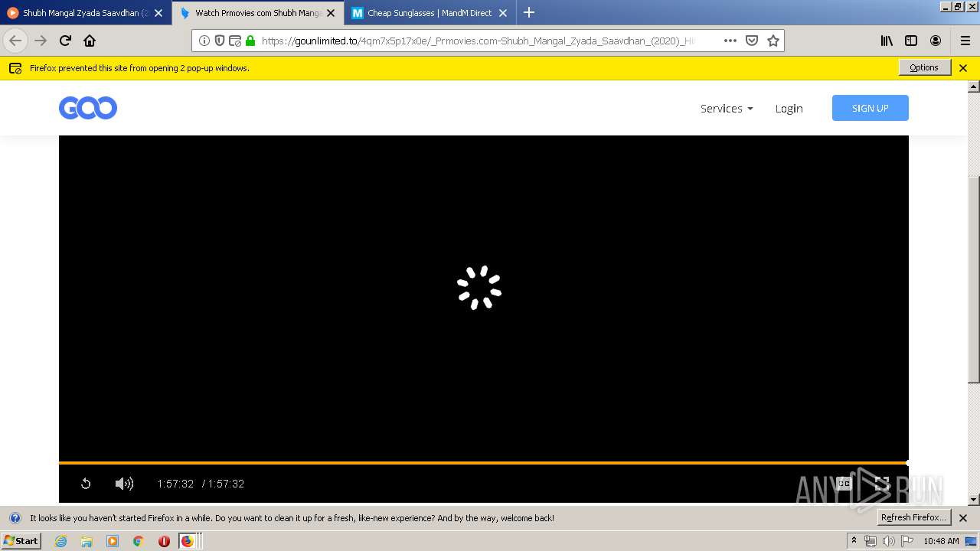Image resolution: width=980 pixels, height=551 pixels.
Task: Click the SIGN UP button
Action: pyautogui.click(x=871, y=108)
